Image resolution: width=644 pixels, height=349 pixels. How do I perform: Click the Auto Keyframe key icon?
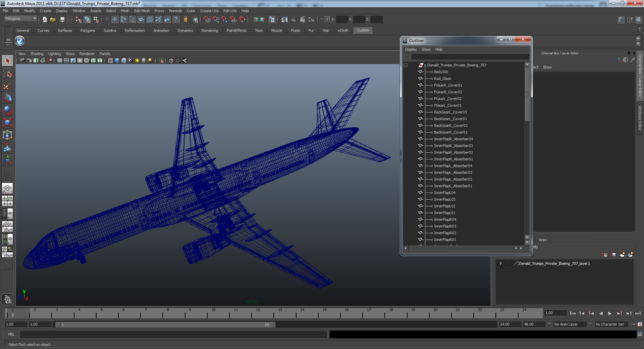633,324
